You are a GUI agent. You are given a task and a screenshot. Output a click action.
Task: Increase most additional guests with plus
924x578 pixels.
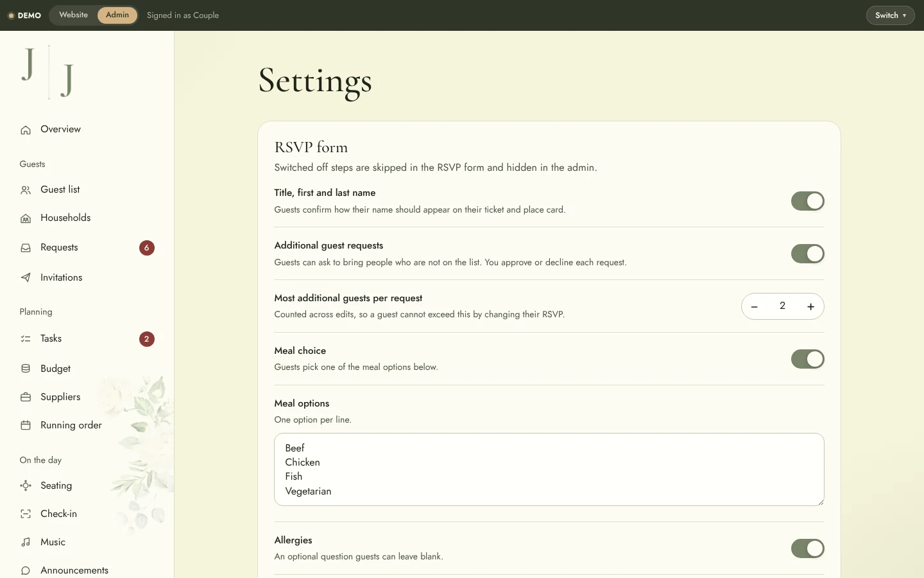[x=811, y=307]
